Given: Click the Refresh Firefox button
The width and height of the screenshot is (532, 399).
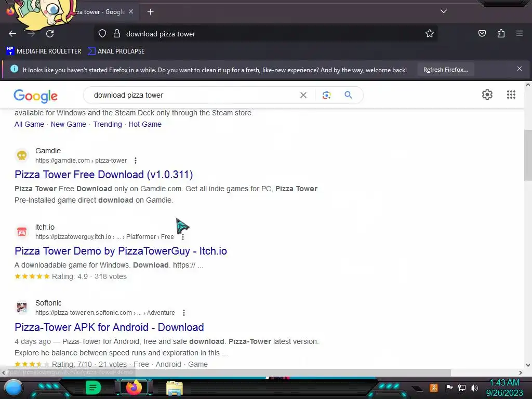Looking at the screenshot, I should (445, 70).
